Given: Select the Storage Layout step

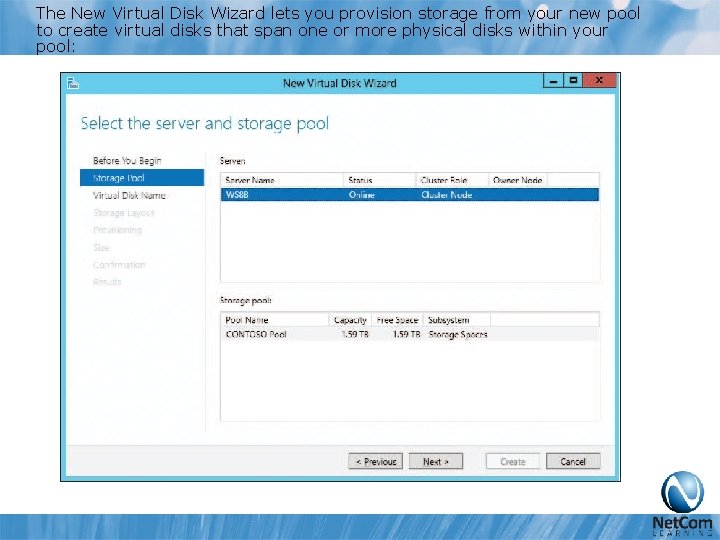Looking at the screenshot, I should coord(124,213).
